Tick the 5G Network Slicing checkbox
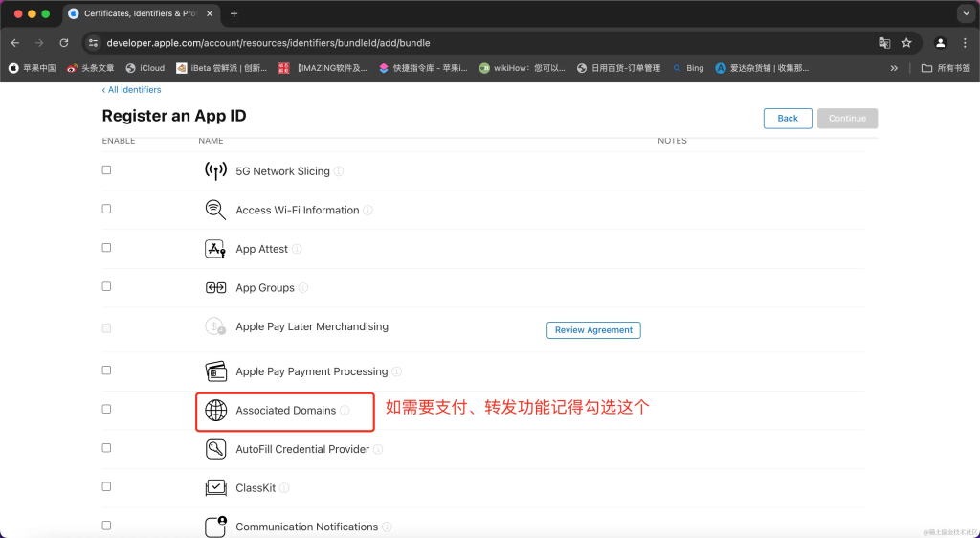 pos(106,169)
